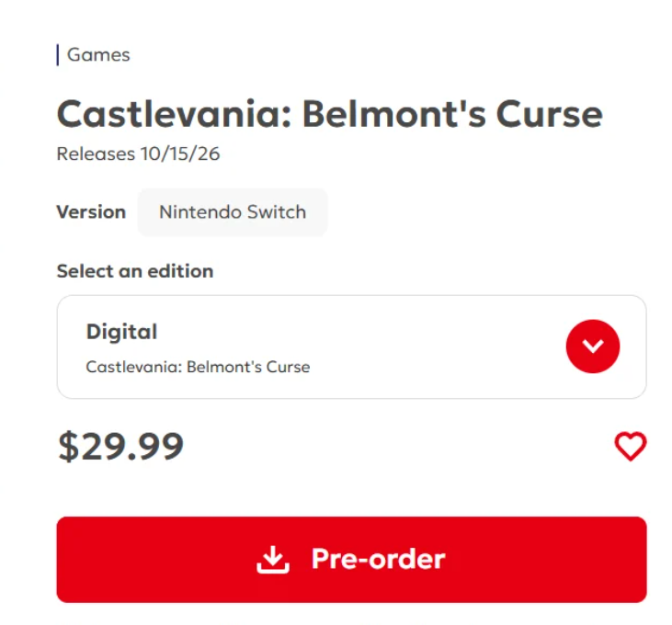Click the $29.99 price text
672x625 pixels.
120,447
